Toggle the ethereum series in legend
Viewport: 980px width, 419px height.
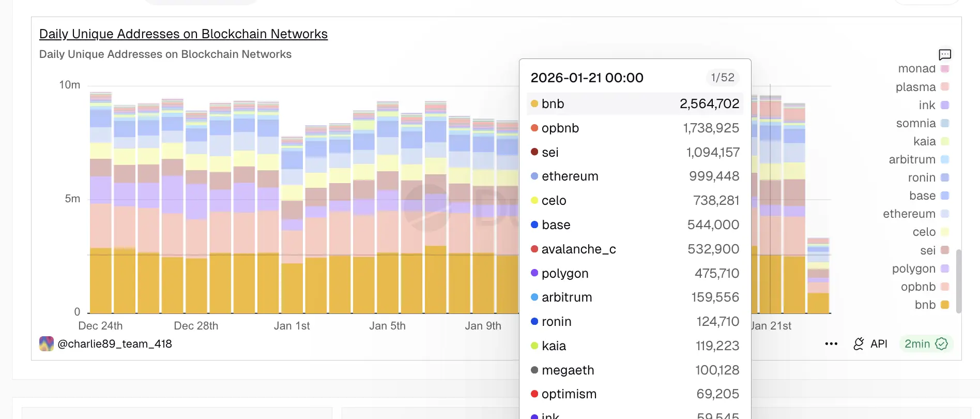coord(916,214)
